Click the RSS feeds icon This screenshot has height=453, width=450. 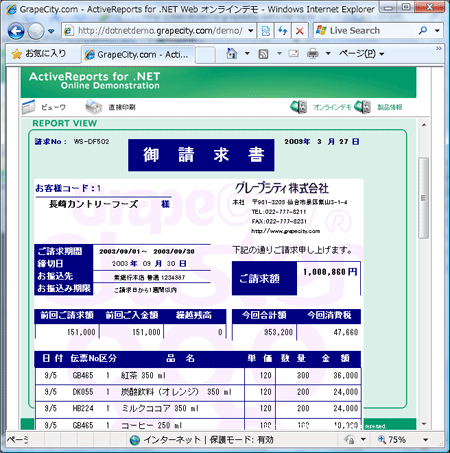(263, 54)
